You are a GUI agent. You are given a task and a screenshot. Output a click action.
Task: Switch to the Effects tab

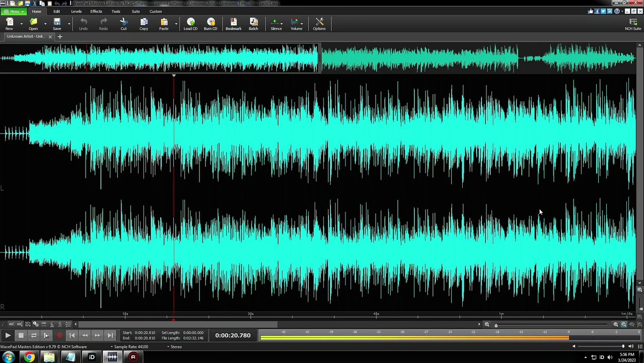(x=96, y=11)
